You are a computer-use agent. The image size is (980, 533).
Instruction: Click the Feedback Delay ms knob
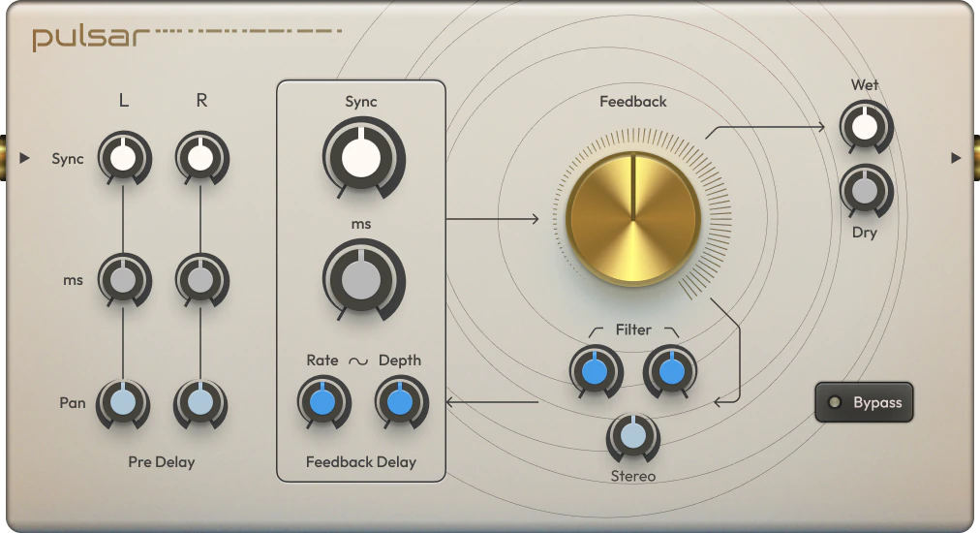click(362, 281)
